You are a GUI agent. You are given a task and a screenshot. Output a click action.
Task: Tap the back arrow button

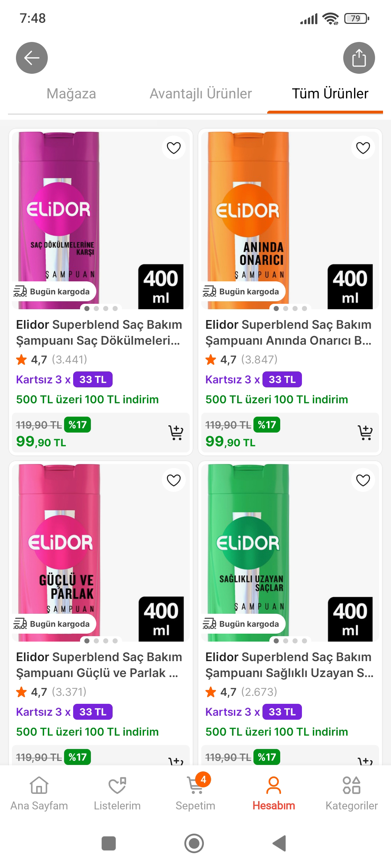click(32, 58)
